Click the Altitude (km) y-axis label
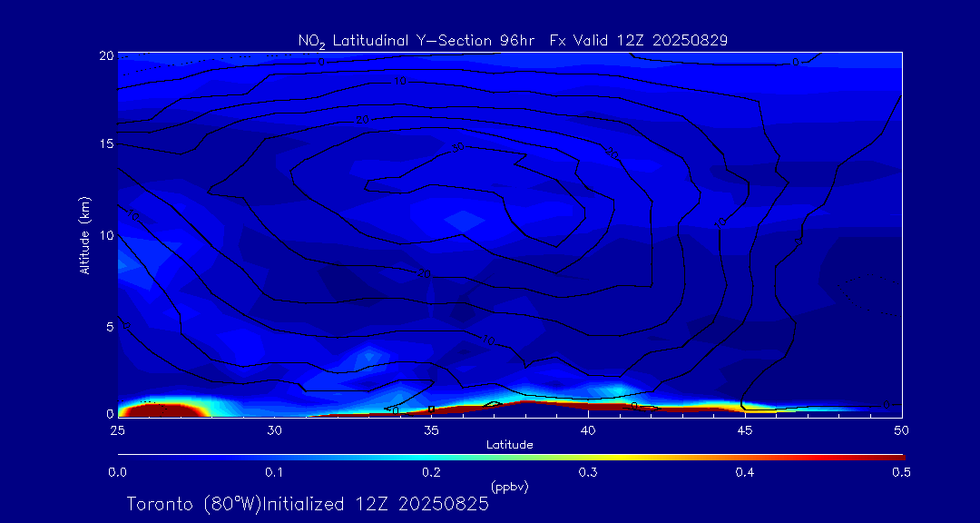The height and width of the screenshot is (523, 980). point(85,234)
